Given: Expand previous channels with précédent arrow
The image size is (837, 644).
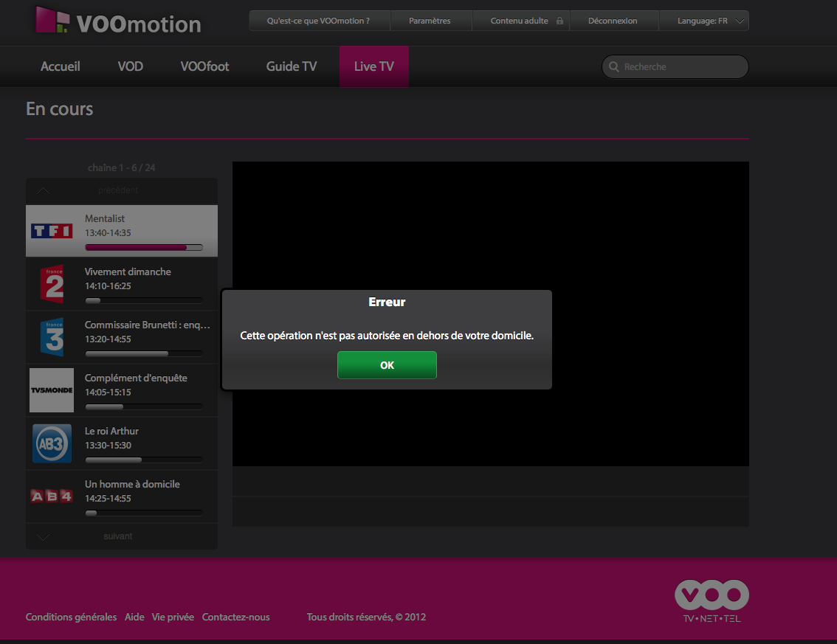Looking at the screenshot, I should pyautogui.click(x=44, y=191).
